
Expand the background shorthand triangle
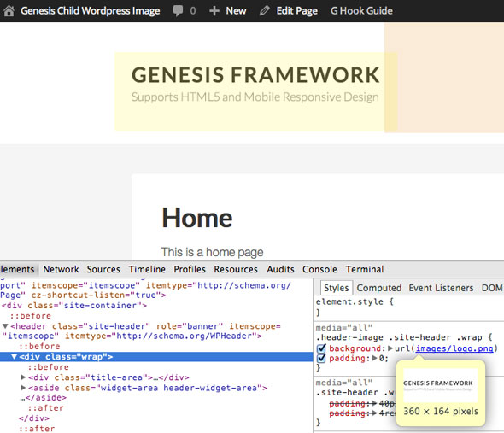click(x=390, y=348)
